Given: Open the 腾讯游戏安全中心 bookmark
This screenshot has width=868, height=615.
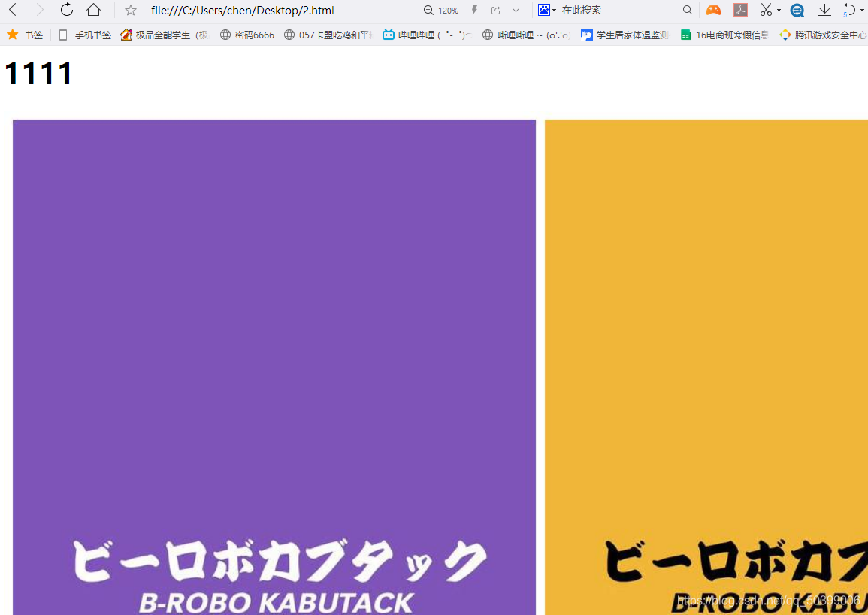Looking at the screenshot, I should (x=823, y=35).
